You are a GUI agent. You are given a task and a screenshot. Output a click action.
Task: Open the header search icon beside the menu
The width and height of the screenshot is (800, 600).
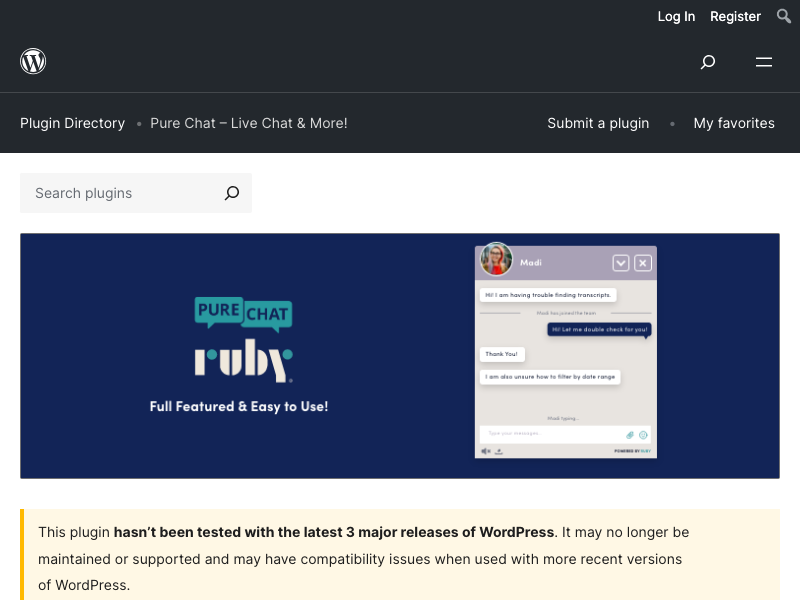point(708,62)
